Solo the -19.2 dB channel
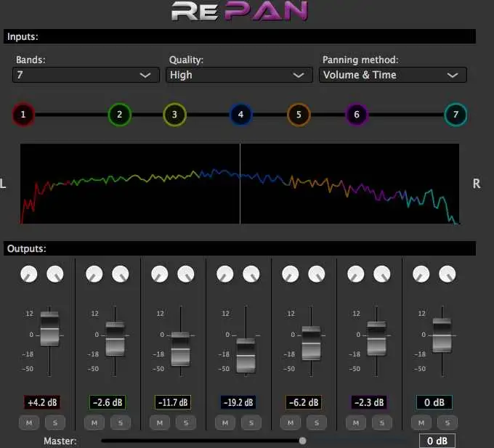Image resolution: width=494 pixels, height=448 pixels. click(x=251, y=423)
